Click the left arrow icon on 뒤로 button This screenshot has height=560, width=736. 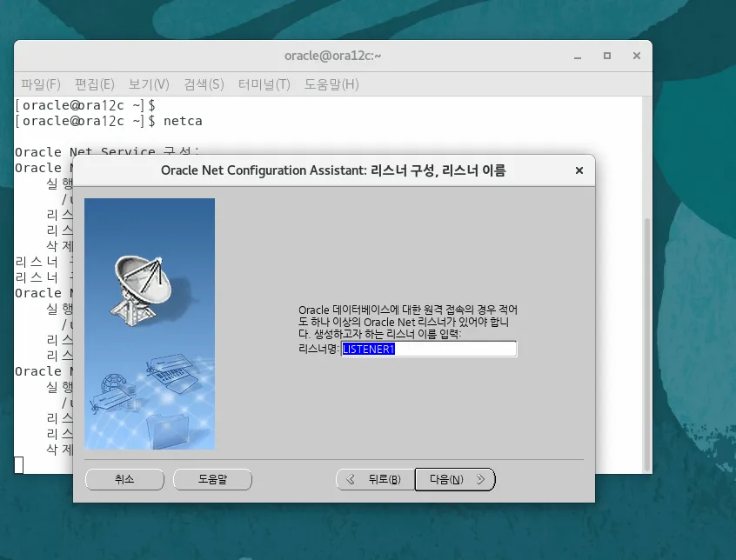tap(350, 479)
